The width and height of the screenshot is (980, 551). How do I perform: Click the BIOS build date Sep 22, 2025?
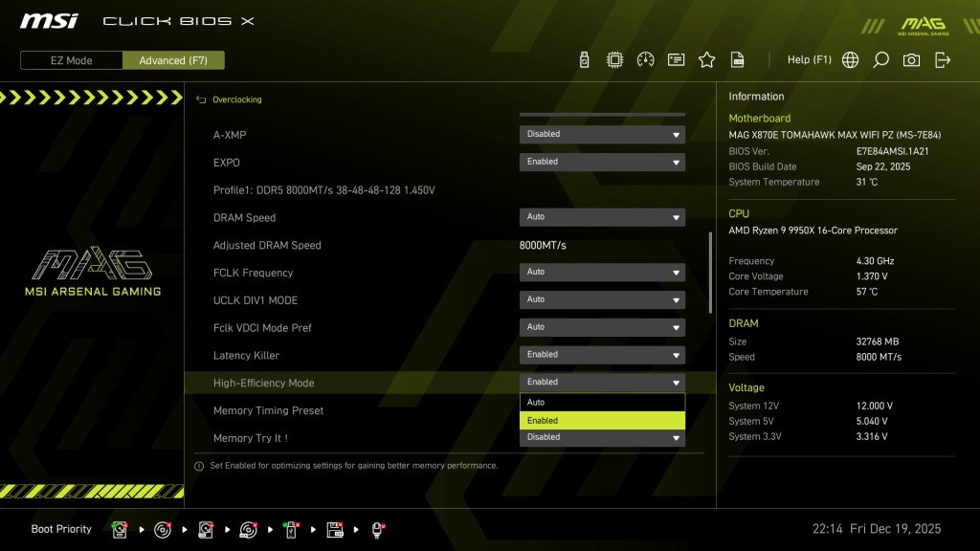click(882, 166)
